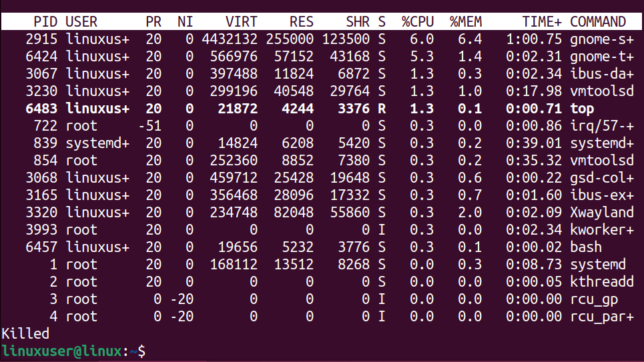
Task: Click the VIRT column header
Action: (242, 22)
